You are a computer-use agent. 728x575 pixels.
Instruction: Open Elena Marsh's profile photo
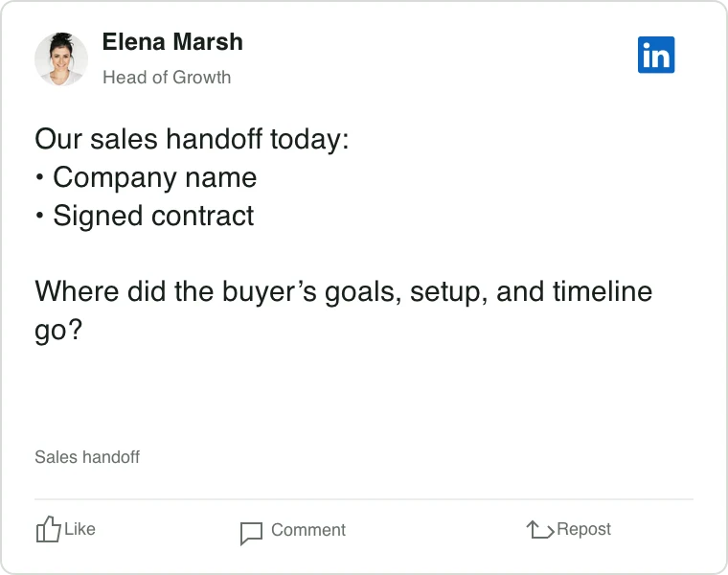[x=61, y=59]
